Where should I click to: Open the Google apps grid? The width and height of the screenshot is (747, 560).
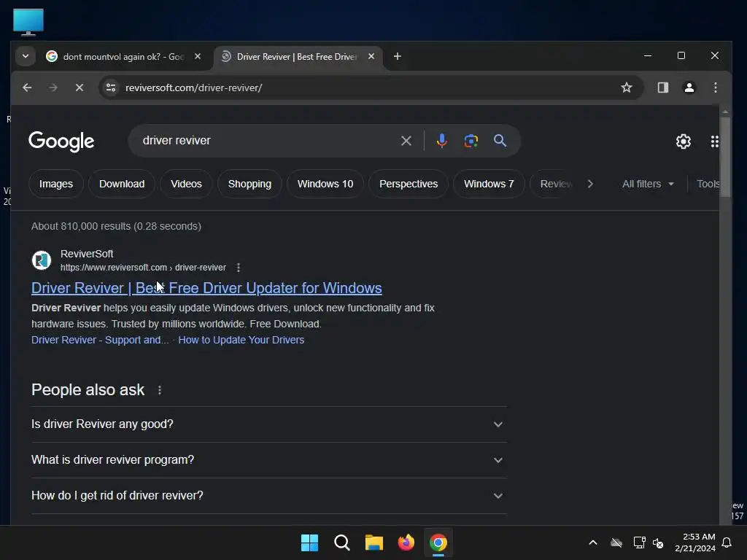pyautogui.click(x=715, y=141)
